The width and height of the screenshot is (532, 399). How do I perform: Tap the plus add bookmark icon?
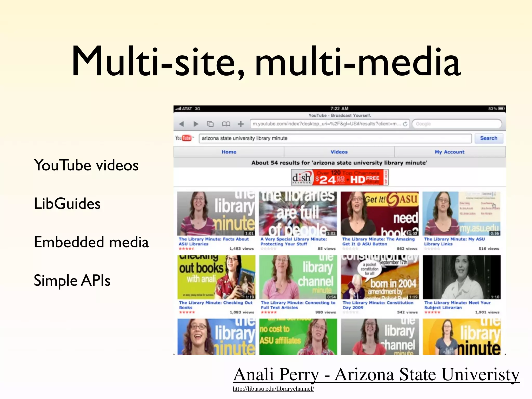241,124
